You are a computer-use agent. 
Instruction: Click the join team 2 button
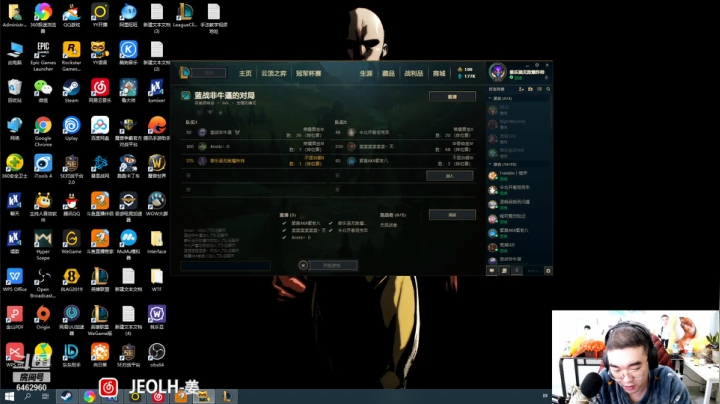[450, 176]
